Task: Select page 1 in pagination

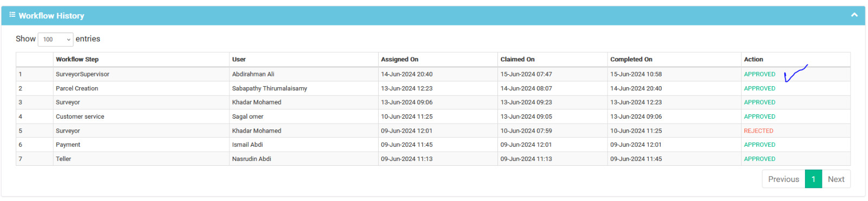Action: pyautogui.click(x=813, y=179)
